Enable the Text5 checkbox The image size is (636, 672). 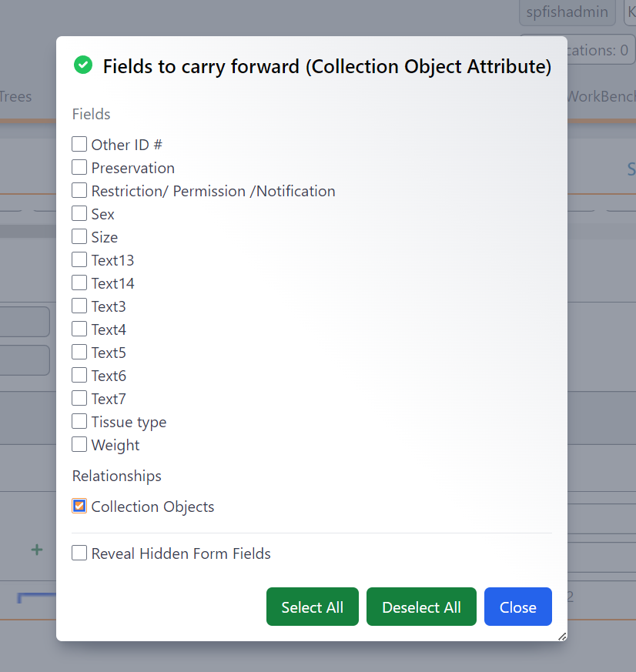(79, 352)
